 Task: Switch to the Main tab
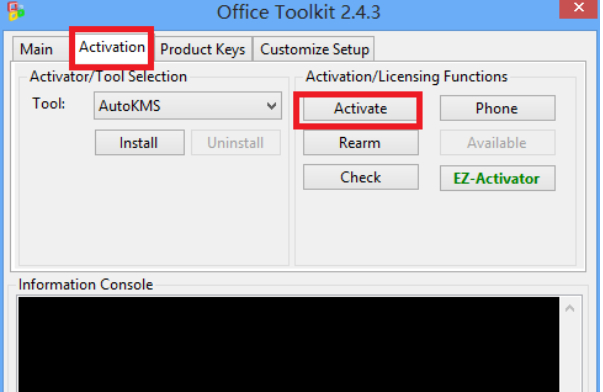coord(37,49)
